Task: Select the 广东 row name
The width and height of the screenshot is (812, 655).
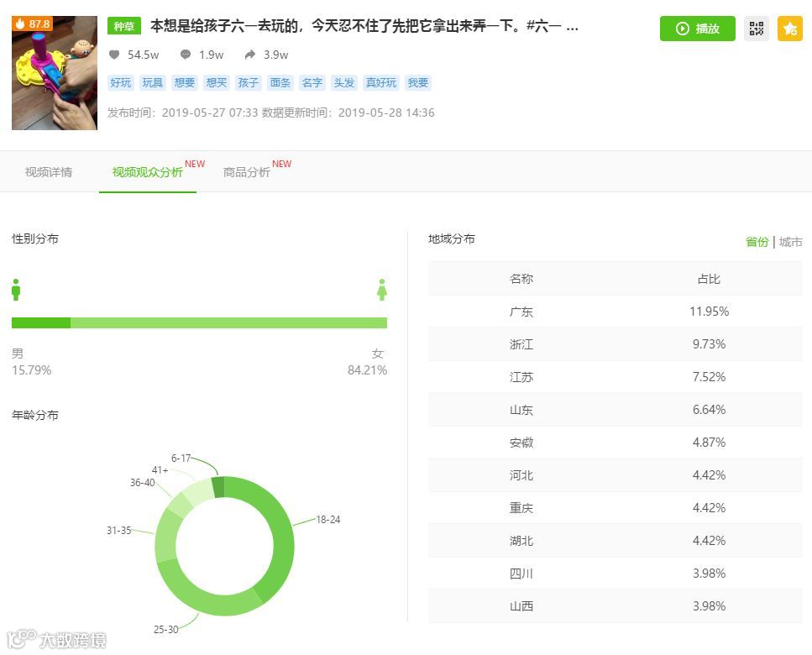Action: click(521, 312)
